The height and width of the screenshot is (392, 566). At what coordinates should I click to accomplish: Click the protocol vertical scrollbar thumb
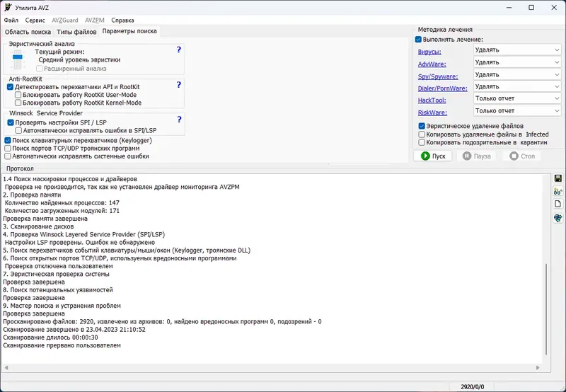546,309
